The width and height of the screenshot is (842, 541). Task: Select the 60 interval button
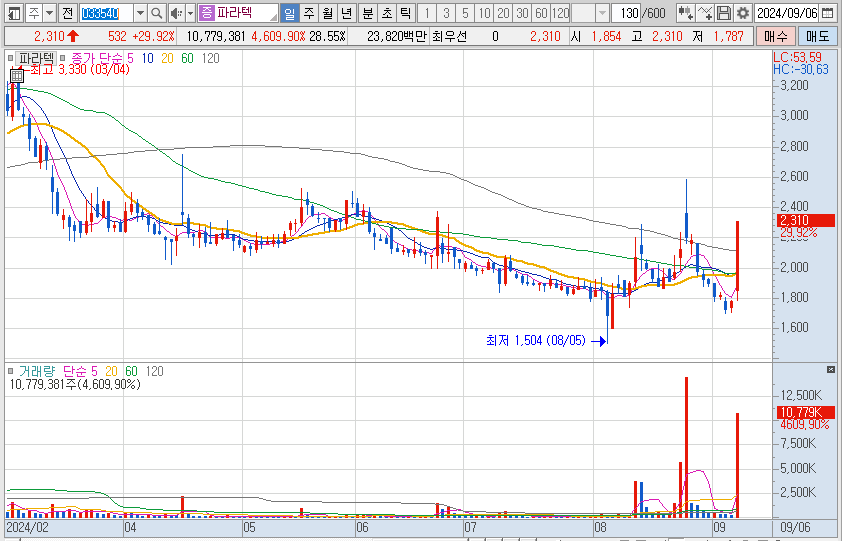(541, 13)
